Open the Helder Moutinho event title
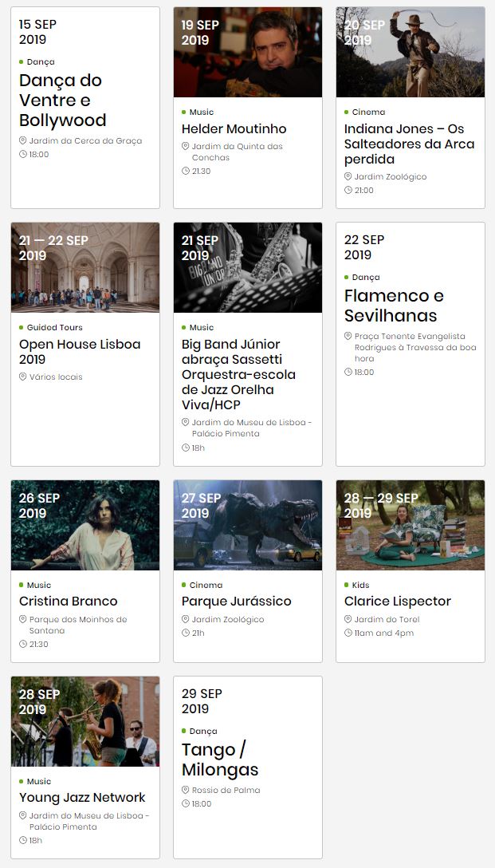The width and height of the screenshot is (495, 868). 234,129
